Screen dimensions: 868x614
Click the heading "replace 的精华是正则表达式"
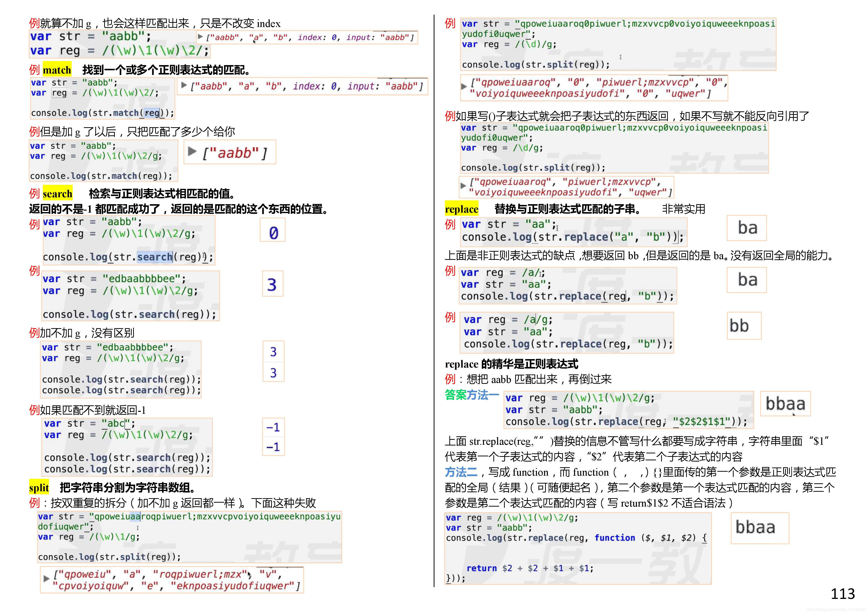click(511, 364)
